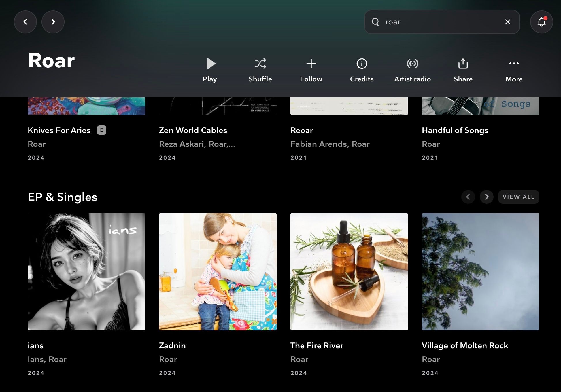The width and height of the screenshot is (561, 392).
Task: Click year 2024 under Zen World Cables
Action: coord(167,158)
